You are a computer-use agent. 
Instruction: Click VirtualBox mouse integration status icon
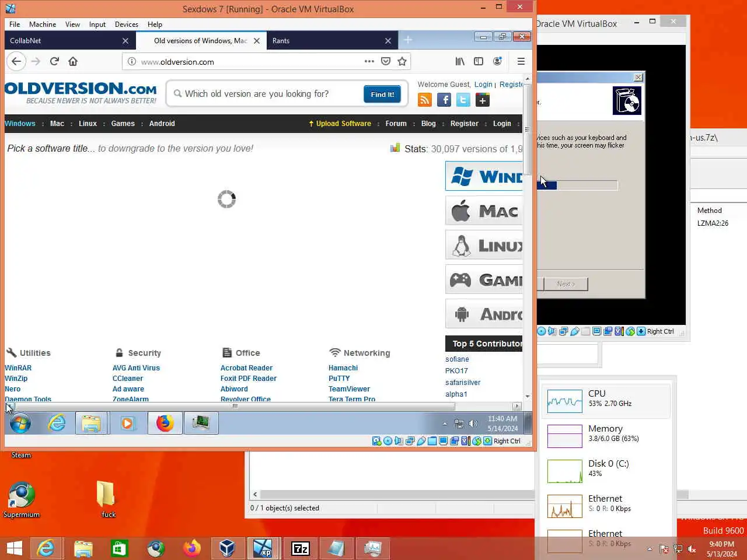tap(476, 441)
